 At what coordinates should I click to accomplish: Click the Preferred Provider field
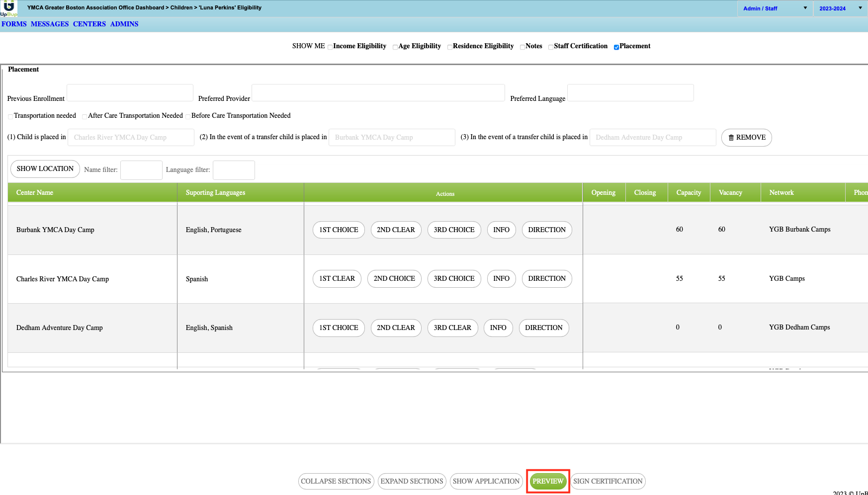pyautogui.click(x=378, y=93)
